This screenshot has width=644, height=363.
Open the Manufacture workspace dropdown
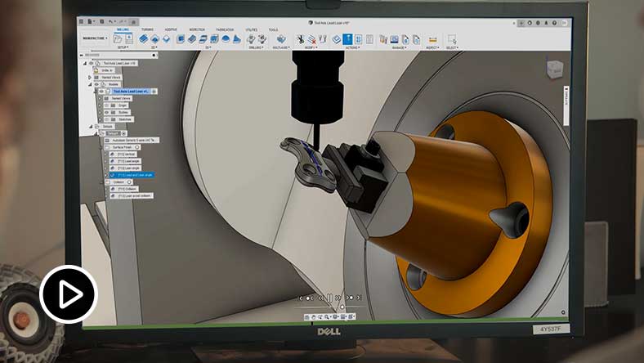[x=95, y=38]
